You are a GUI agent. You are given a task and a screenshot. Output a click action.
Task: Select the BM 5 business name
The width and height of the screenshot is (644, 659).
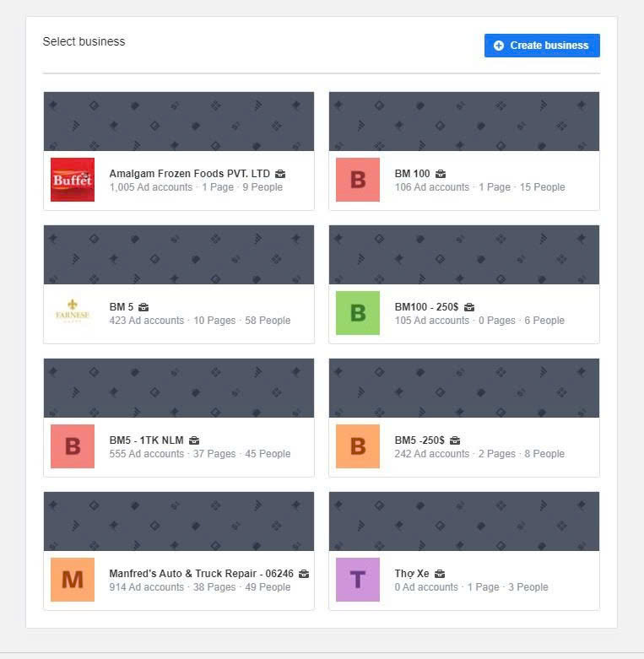pos(121,307)
